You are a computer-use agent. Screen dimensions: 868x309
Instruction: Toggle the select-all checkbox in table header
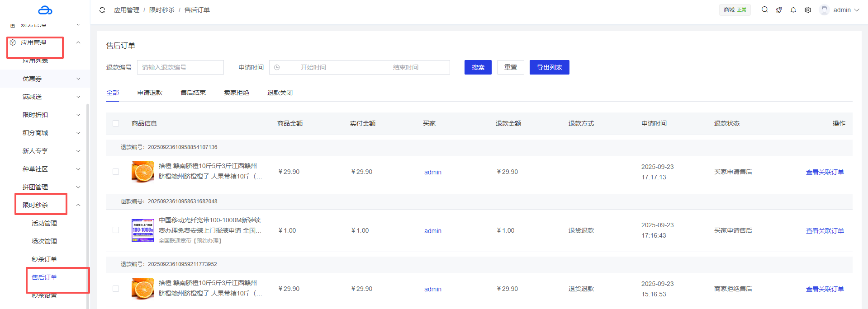116,123
